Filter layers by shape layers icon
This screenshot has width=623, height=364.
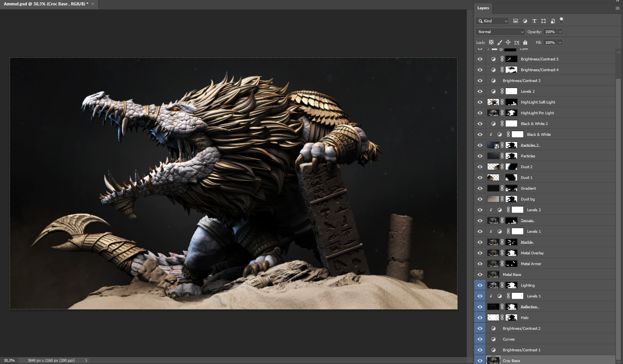click(x=543, y=21)
